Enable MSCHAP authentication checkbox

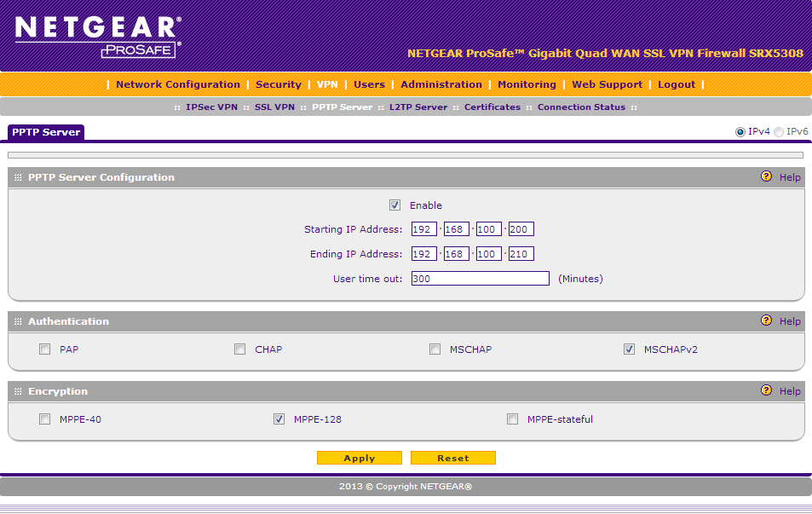(x=435, y=349)
